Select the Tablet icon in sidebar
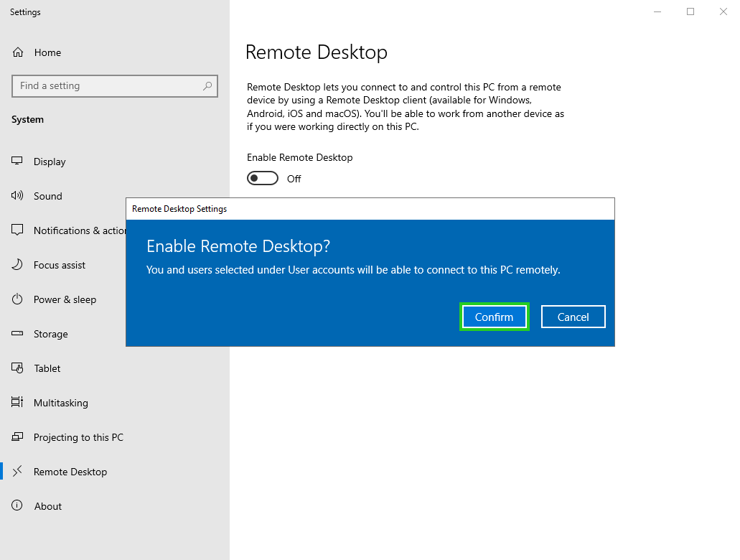This screenshot has width=740, height=560. (x=18, y=368)
